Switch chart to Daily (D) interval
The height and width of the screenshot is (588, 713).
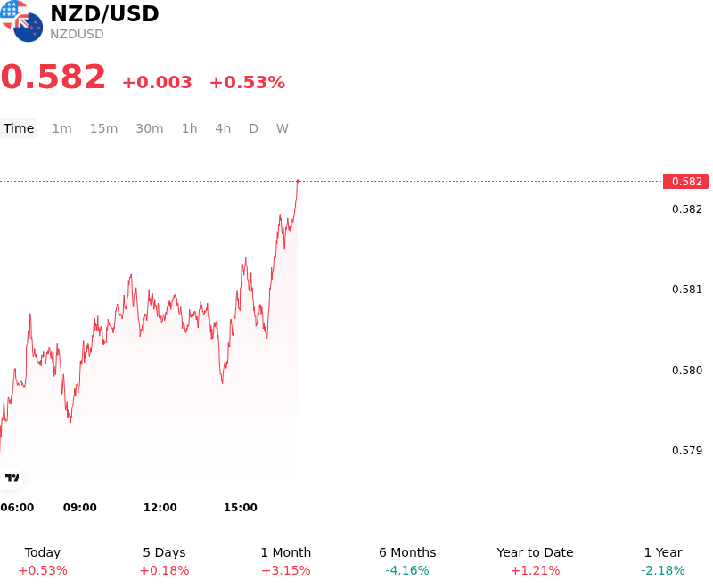(x=253, y=128)
